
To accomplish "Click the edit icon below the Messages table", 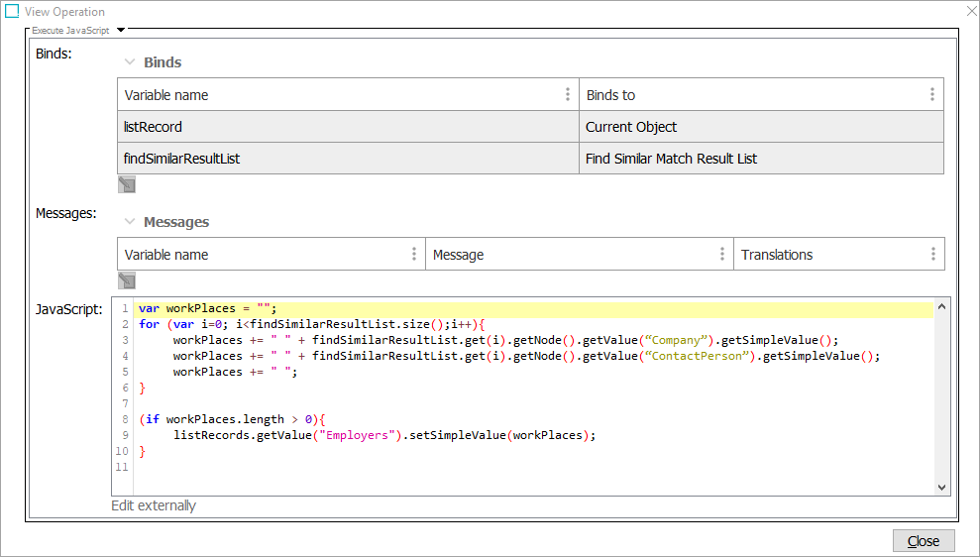I will [x=127, y=280].
